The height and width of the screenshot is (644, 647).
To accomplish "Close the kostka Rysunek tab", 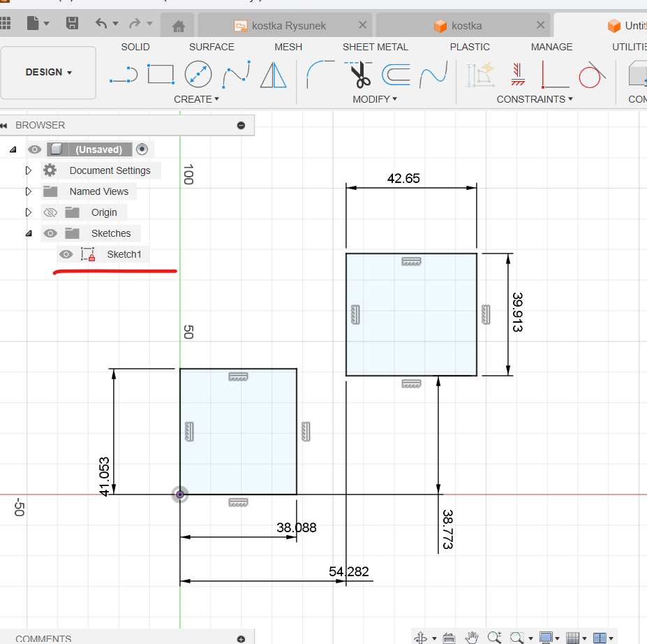I will click(363, 25).
